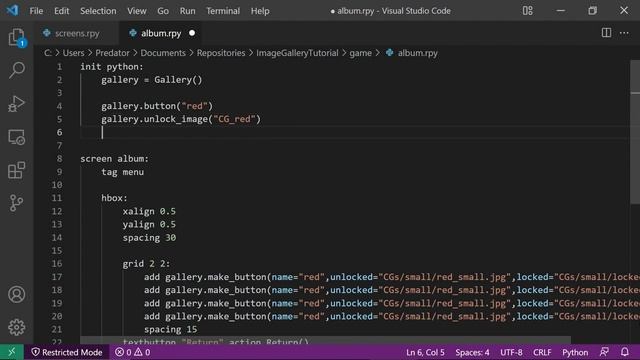Click line number 16 in gutter
This screenshot has height=360, width=640.
coord(57,263)
